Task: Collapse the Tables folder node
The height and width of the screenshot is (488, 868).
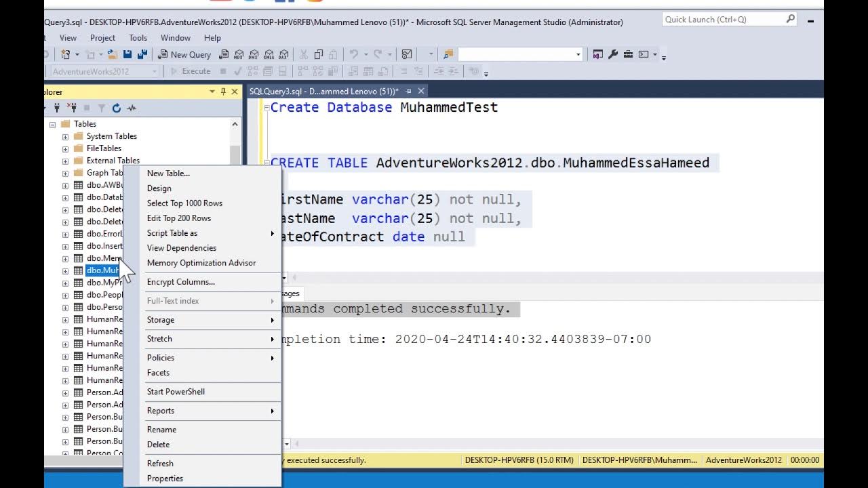Action: click(52, 124)
